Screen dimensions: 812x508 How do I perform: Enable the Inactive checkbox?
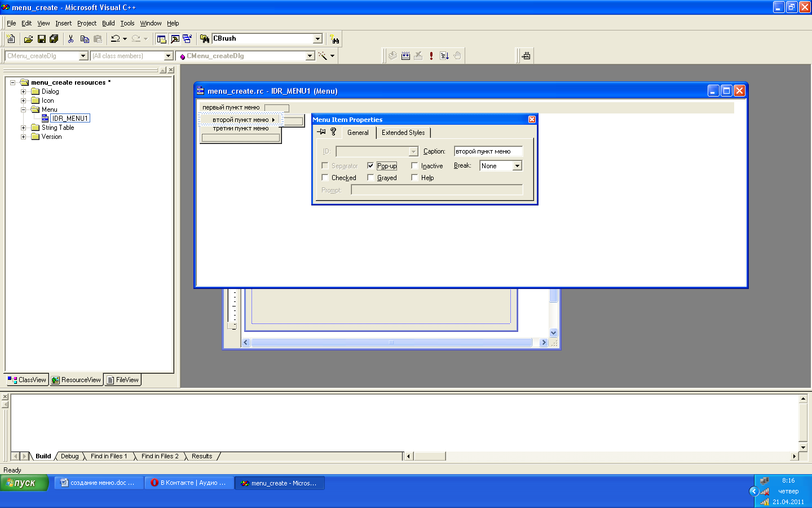(x=414, y=165)
